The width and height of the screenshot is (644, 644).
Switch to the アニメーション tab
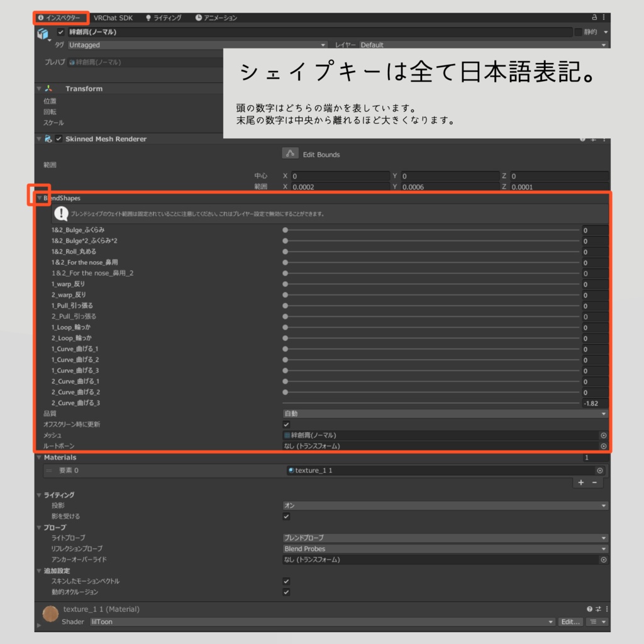coord(216,18)
